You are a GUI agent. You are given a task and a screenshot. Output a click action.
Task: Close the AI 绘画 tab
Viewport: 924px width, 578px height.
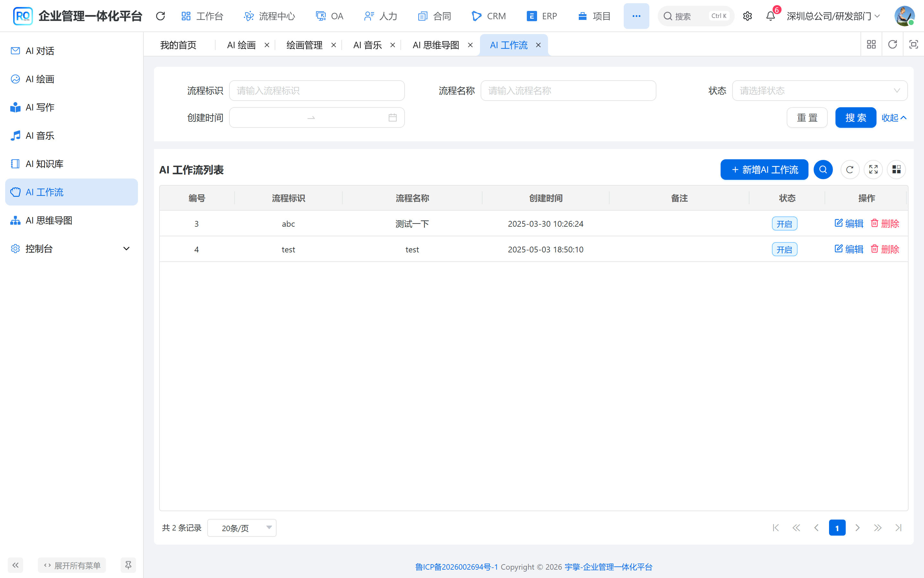tap(267, 45)
